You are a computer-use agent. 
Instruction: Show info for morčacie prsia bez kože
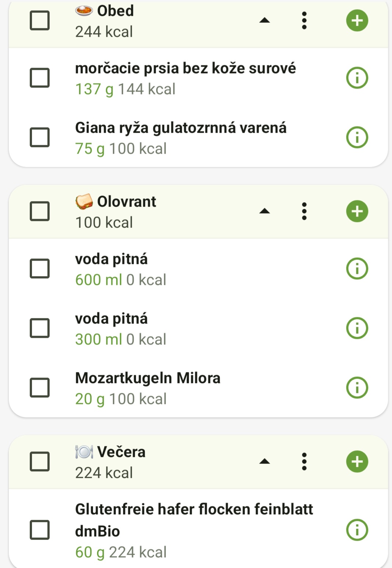[357, 78]
